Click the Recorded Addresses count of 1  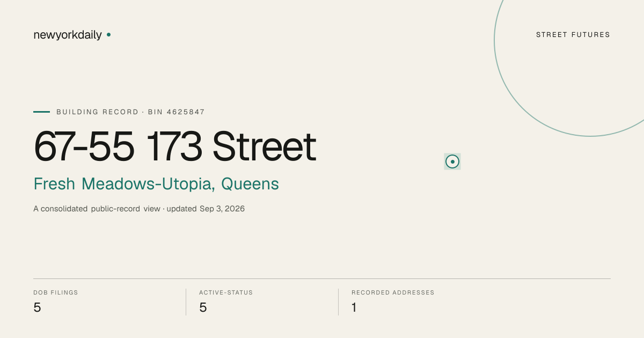354,307
